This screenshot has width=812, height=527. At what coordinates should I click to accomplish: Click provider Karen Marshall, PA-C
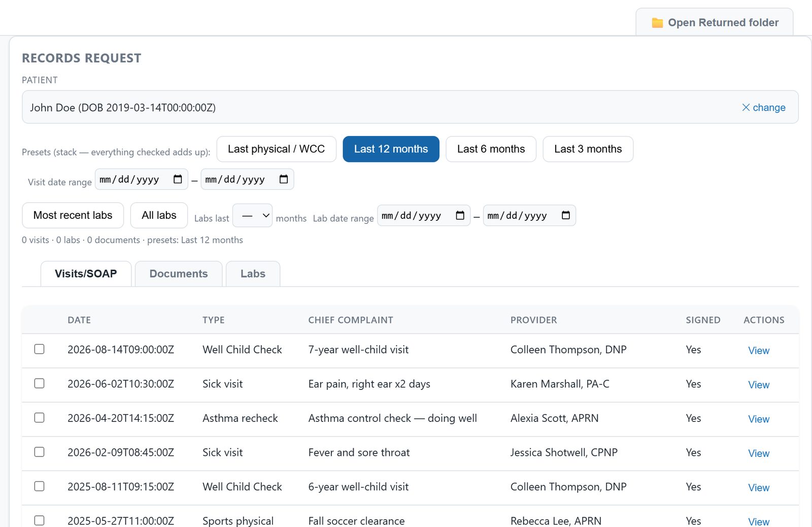coord(560,384)
